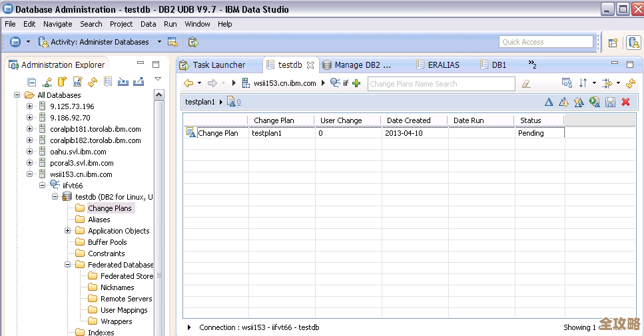
Task: Open the Window menu
Action: 197,24
